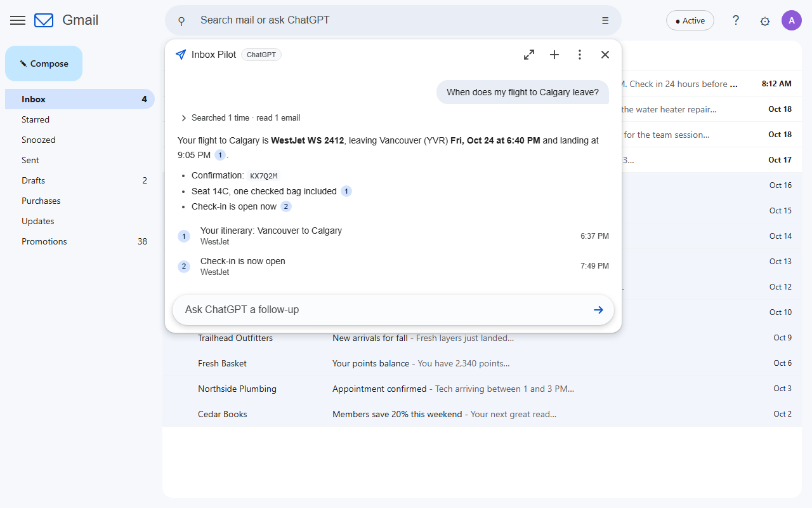The width and height of the screenshot is (812, 508).
Task: Open citation 2 beside Check-in is open now
Action: (286, 206)
